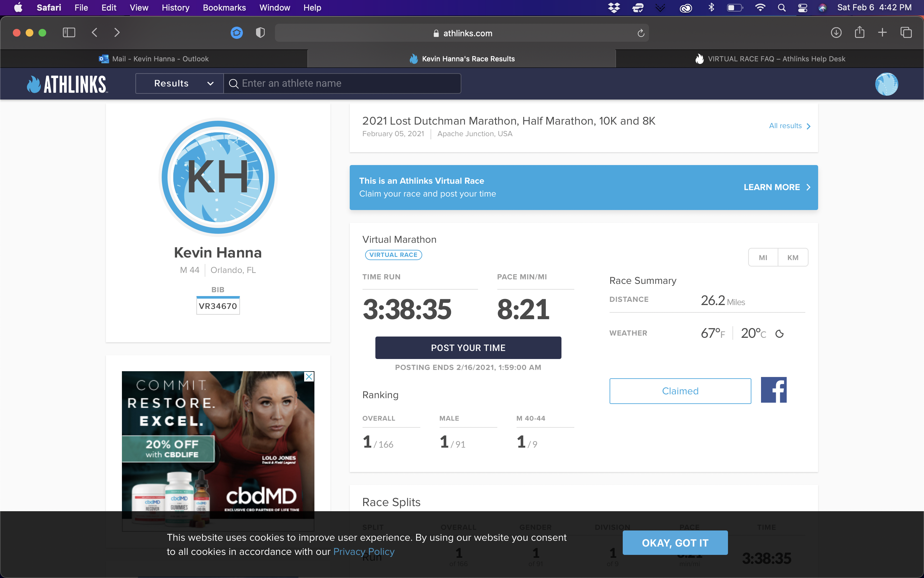Click the date and time in menu bar
This screenshot has width=924, height=578.
coord(874,8)
